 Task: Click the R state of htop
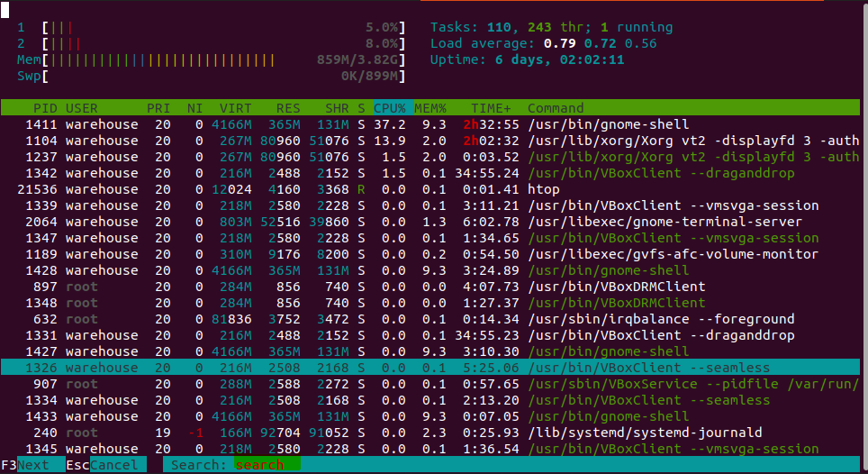[361, 189]
